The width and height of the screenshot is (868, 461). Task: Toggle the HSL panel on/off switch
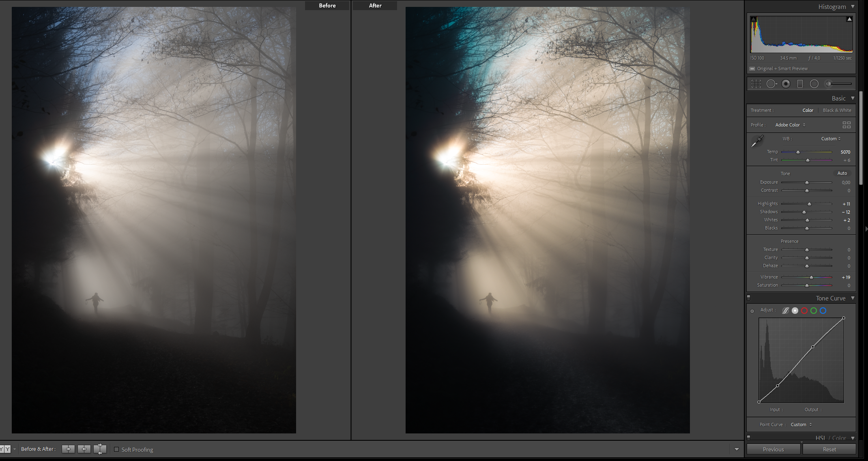[749, 437]
